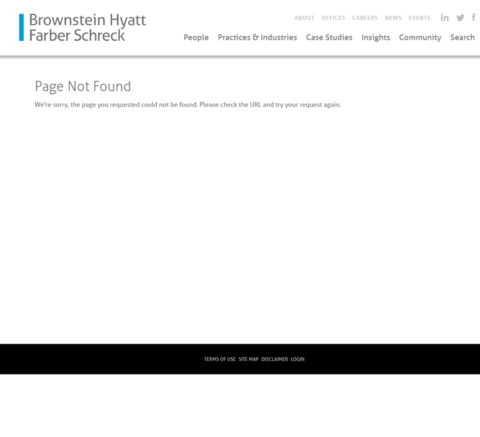480x437 pixels.
Task: Open Practices & Industries menu
Action: coord(257,37)
